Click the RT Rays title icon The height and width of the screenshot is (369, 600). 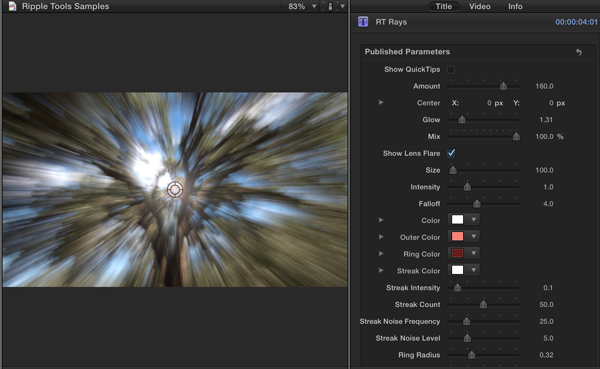[x=363, y=22]
